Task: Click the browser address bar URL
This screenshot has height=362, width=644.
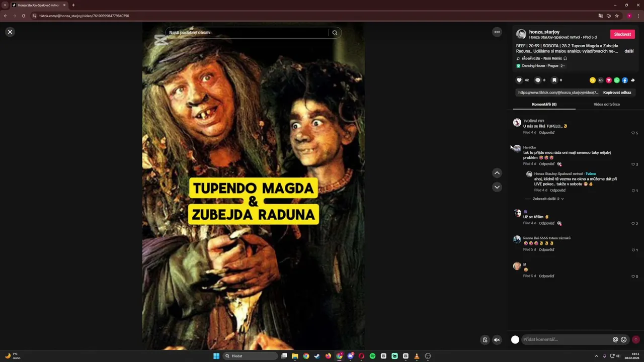Action: pos(84,16)
